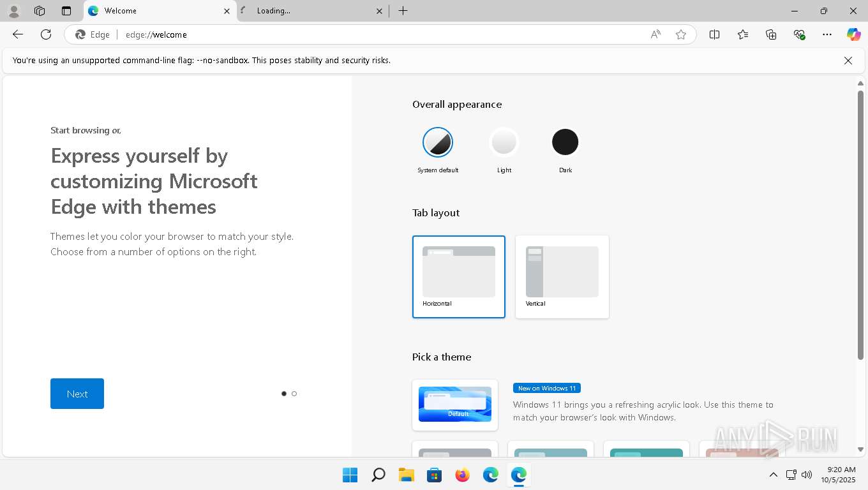Viewport: 868px width, 490px height.
Task: Open taskbar Search
Action: pyautogui.click(x=378, y=475)
